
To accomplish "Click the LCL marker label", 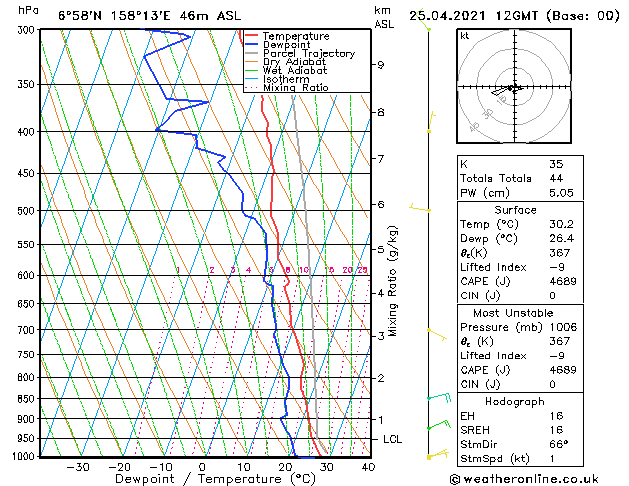I will [392, 439].
